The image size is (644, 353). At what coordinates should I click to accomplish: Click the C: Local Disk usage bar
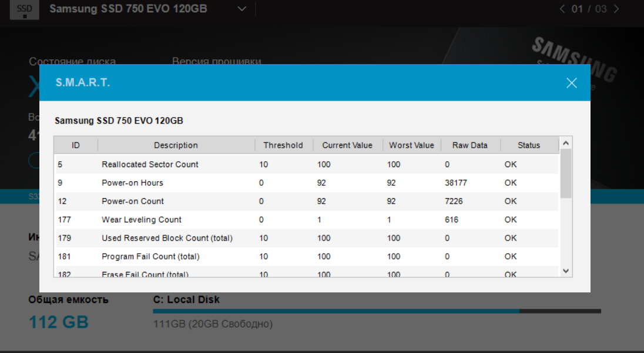[377, 311]
